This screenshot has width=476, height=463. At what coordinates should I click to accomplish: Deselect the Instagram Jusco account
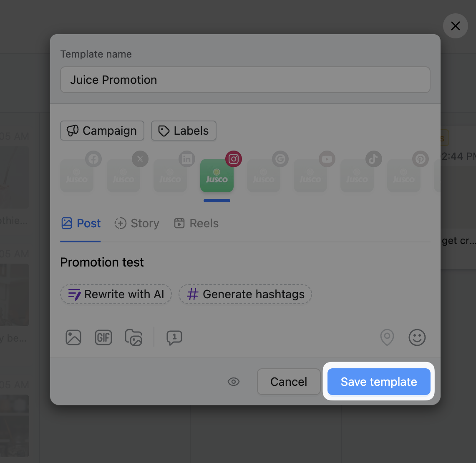click(x=217, y=176)
